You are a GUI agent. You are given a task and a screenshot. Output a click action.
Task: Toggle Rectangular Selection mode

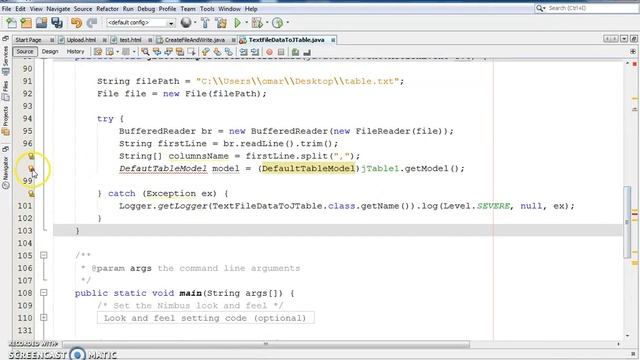[191, 52]
